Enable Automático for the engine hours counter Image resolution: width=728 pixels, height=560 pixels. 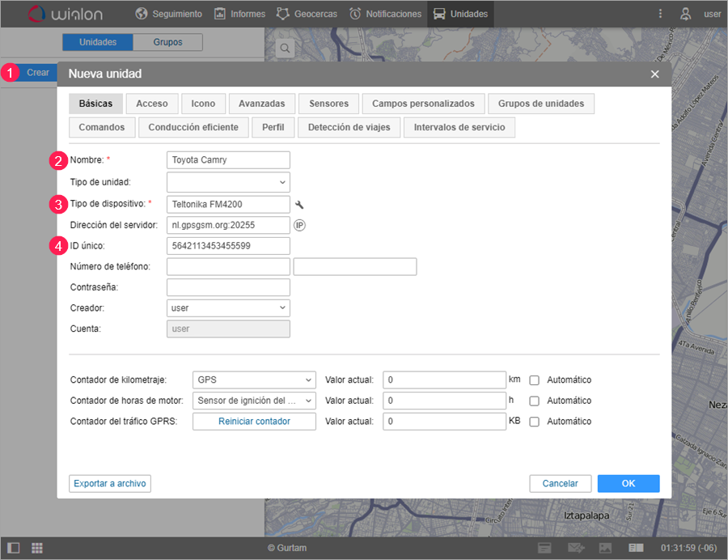pyautogui.click(x=535, y=401)
